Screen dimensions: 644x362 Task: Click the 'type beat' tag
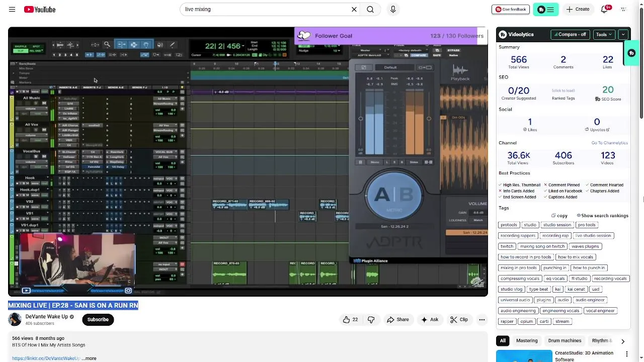[538, 289]
